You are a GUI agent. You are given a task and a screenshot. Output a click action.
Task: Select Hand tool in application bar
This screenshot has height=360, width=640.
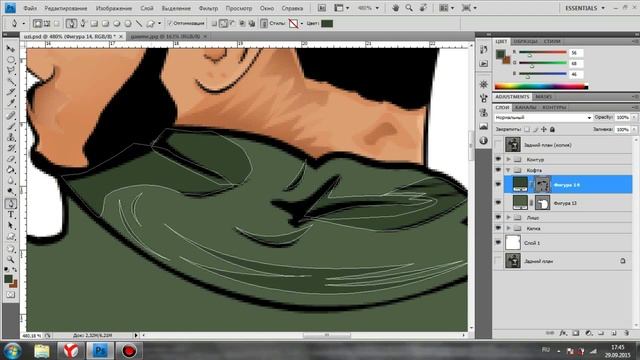point(395,8)
